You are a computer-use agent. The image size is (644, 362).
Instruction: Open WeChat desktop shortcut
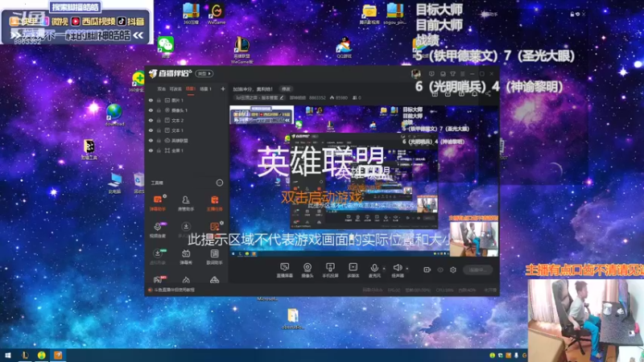[166, 47]
